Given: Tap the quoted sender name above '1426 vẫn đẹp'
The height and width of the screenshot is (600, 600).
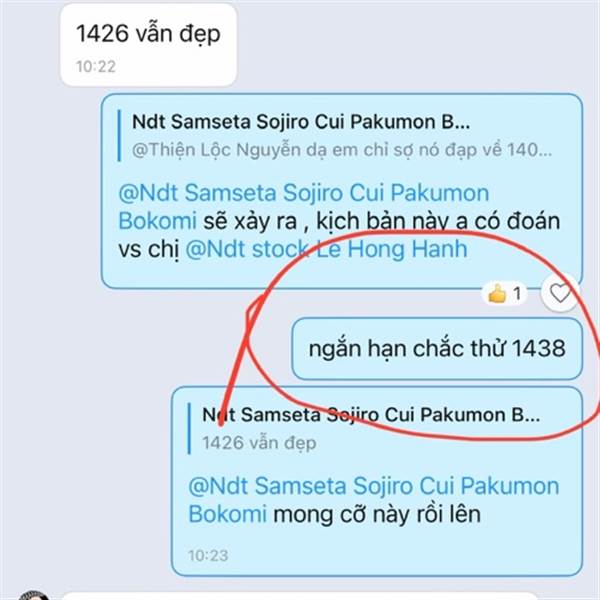Looking at the screenshot, I should click(x=371, y=415).
